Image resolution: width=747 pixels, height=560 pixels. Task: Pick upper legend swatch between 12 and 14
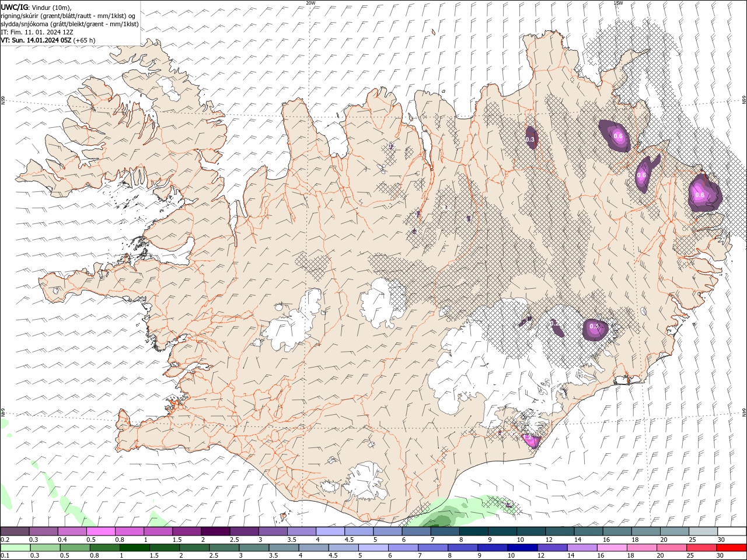tap(560, 531)
